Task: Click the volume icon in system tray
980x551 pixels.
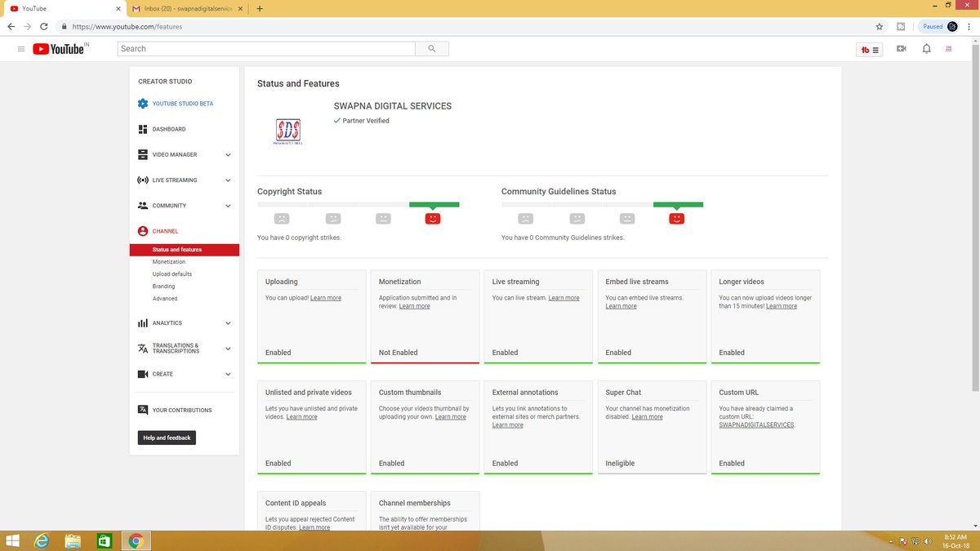Action: (x=929, y=541)
